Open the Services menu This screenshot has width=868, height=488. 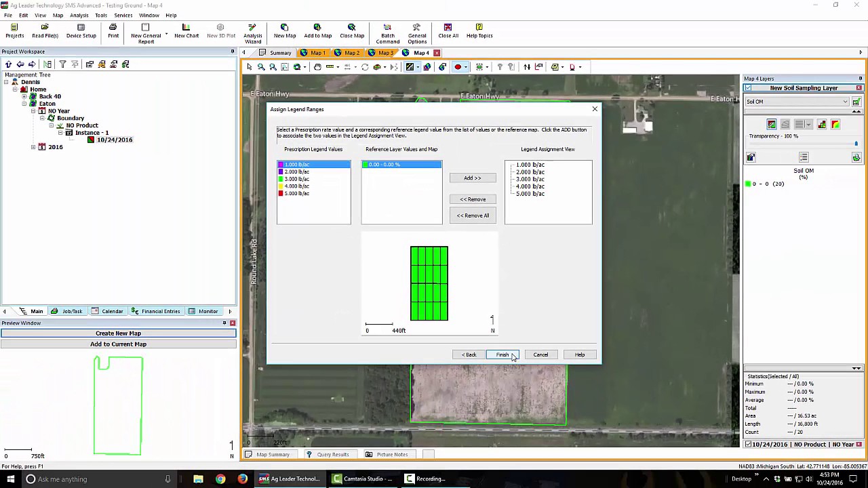(x=123, y=15)
